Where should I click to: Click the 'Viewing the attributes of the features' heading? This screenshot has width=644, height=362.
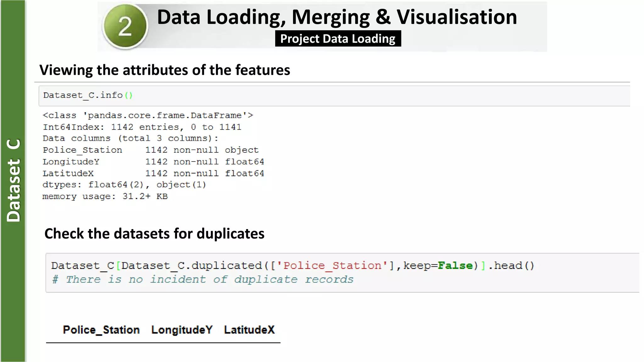(x=164, y=70)
